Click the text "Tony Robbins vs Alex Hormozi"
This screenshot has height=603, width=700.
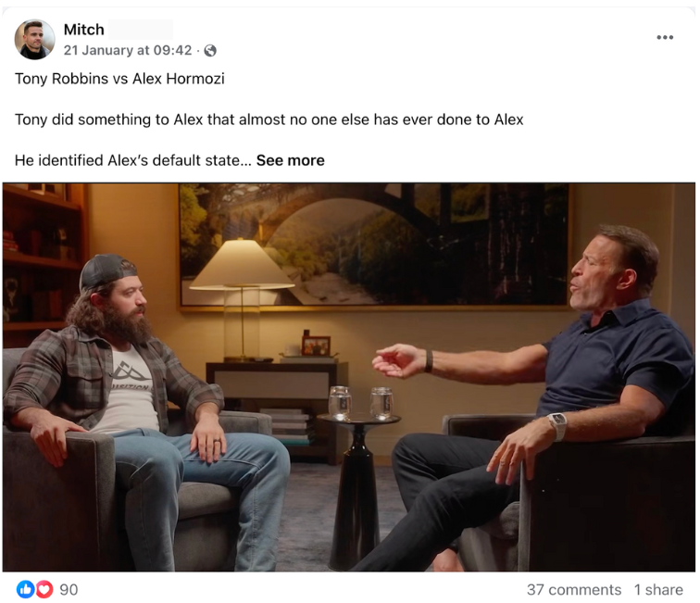tap(119, 79)
